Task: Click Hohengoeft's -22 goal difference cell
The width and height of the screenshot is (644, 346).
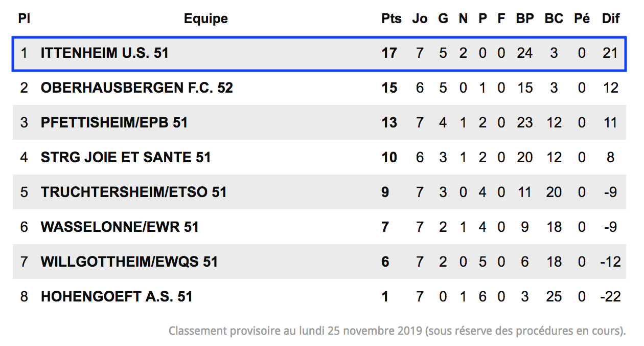Action: tap(610, 297)
